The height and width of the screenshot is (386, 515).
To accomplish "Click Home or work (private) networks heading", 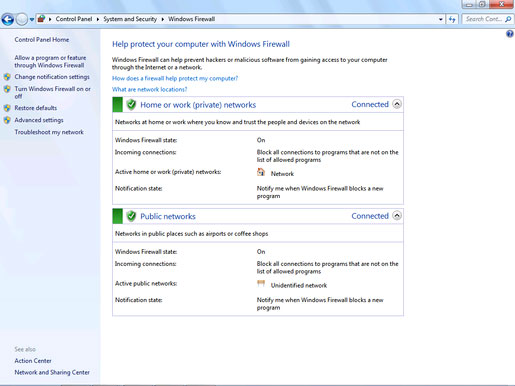I will [198, 105].
